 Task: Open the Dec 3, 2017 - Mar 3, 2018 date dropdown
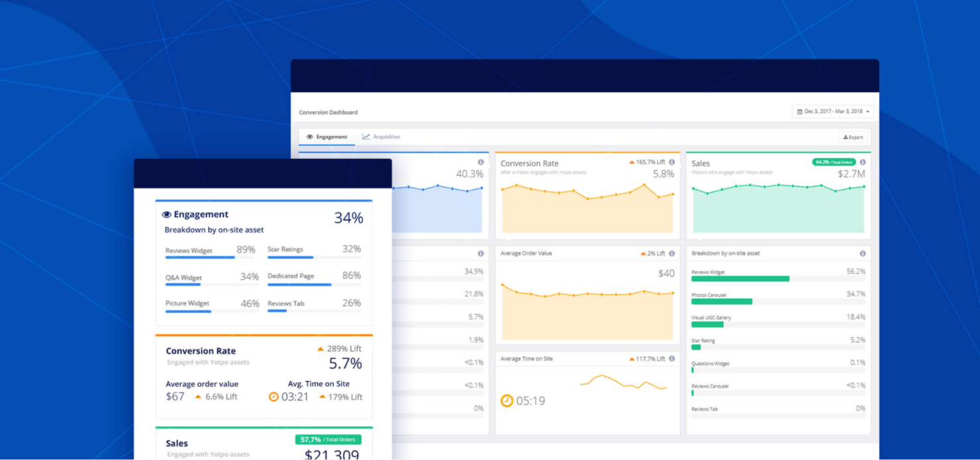[832, 111]
